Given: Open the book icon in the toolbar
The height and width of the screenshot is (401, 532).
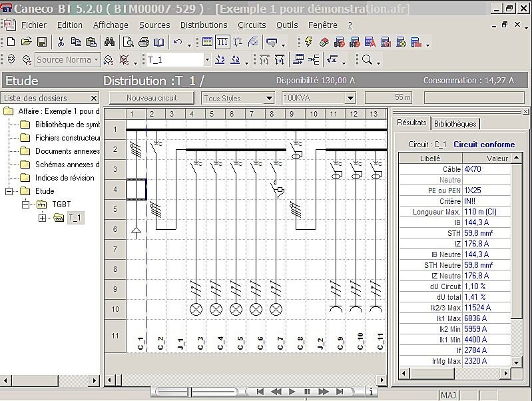Looking at the screenshot, I should click(x=158, y=42).
